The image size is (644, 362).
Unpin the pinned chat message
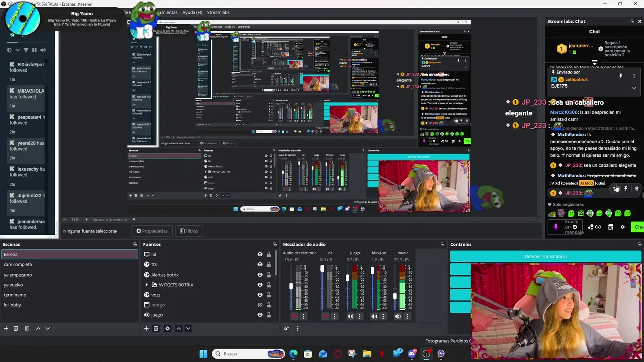620,76
